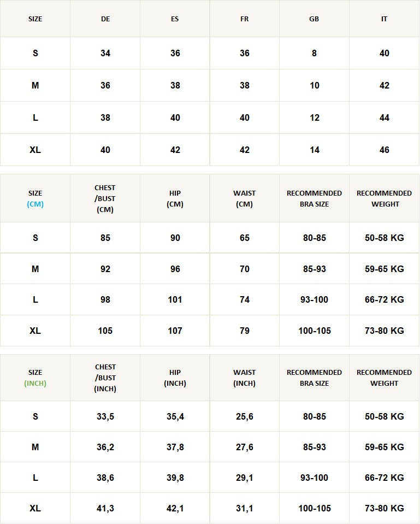Image resolution: width=420 pixels, height=524 pixels.
Task: Select the WAIST (INCH) column header
Action: click(244, 378)
